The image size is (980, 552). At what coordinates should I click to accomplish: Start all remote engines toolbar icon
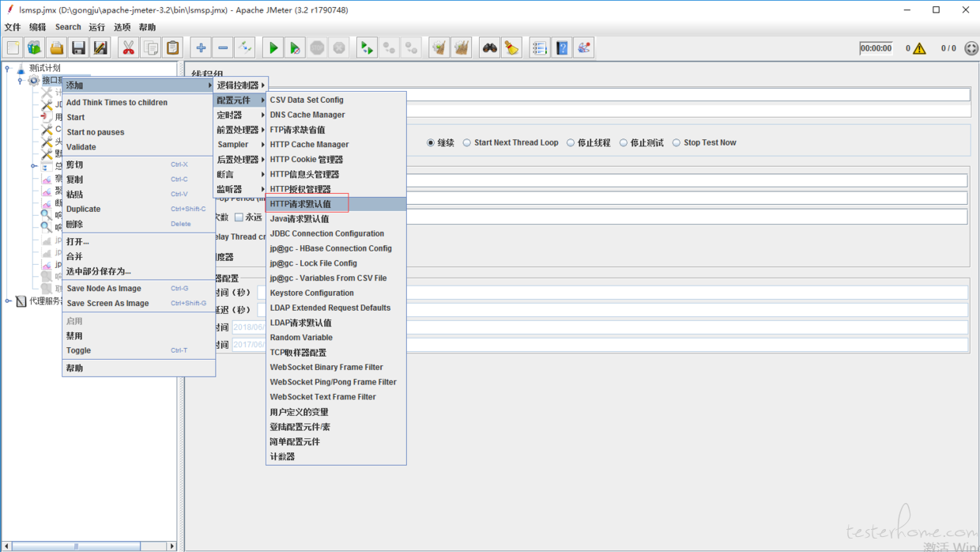(x=367, y=48)
